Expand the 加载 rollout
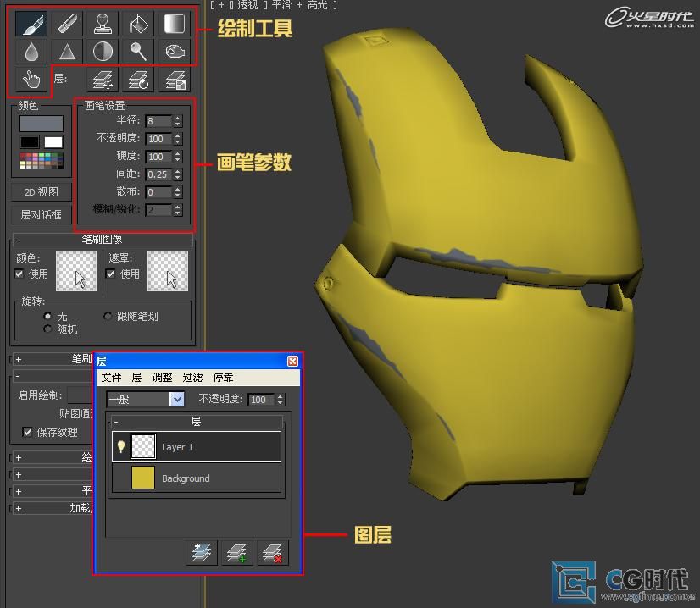Image resolution: width=700 pixels, height=608 pixels. point(19,508)
